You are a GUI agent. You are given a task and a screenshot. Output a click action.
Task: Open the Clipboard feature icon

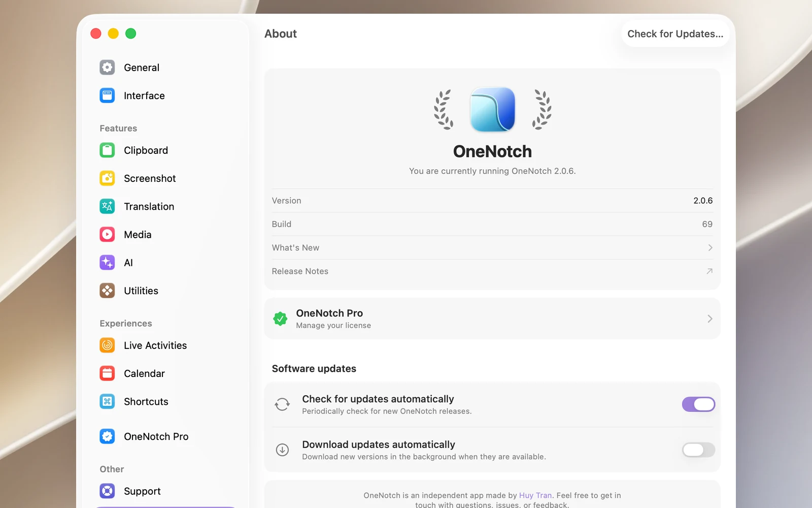[107, 150]
